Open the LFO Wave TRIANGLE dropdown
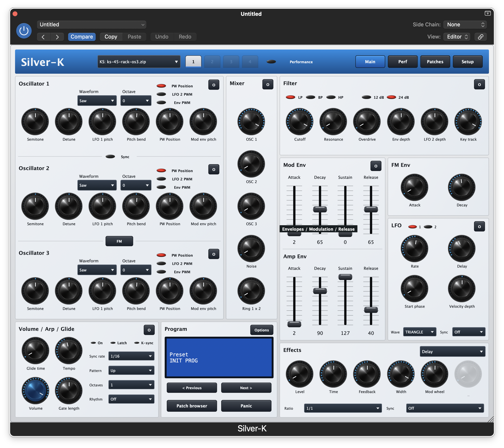The height and width of the screenshot is (448, 504). 419,332
